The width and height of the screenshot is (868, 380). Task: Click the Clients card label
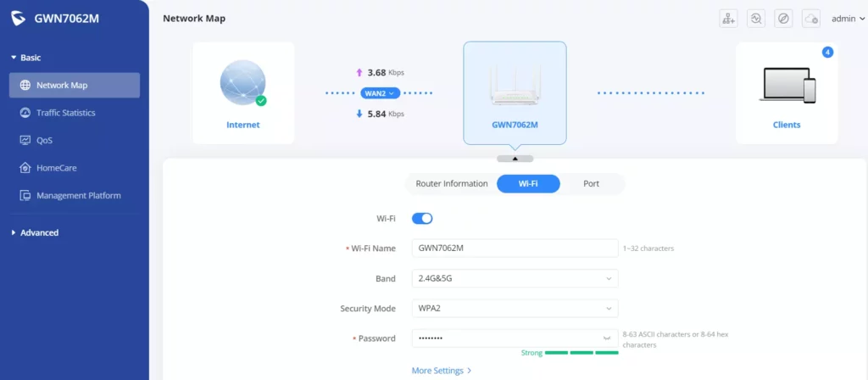(x=787, y=125)
